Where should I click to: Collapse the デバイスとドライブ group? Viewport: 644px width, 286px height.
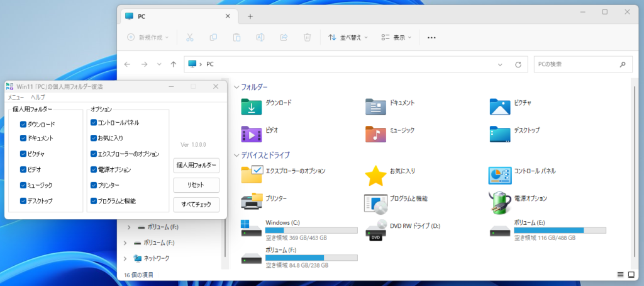[x=236, y=155]
